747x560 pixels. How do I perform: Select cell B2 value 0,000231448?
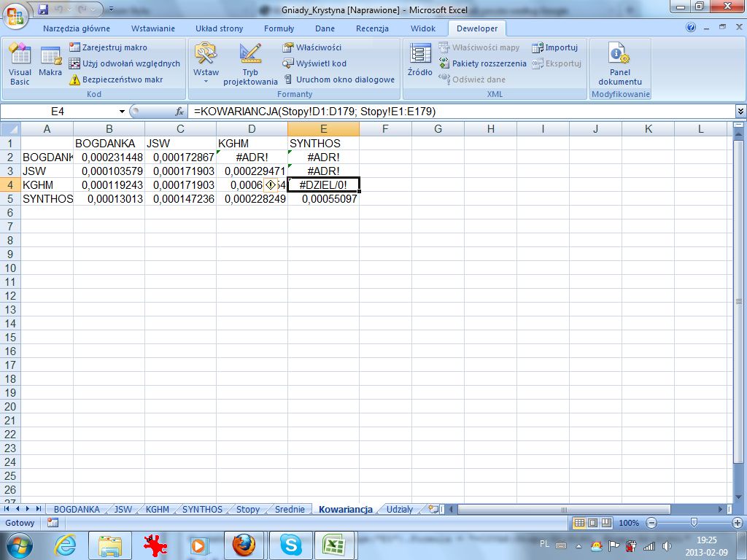(x=109, y=157)
